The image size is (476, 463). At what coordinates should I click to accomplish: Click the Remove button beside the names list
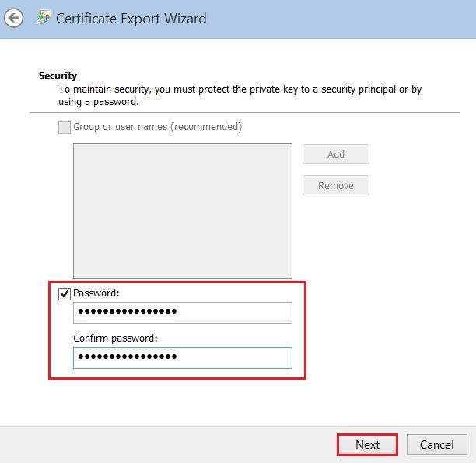coord(335,185)
